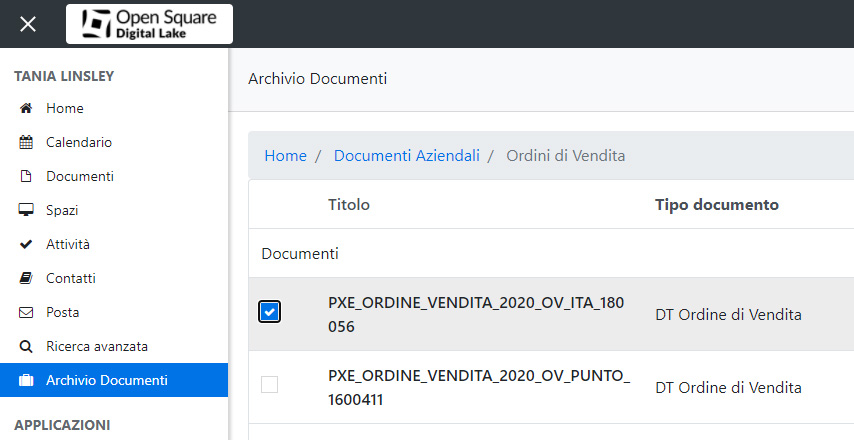Click the Documenti file icon
Viewport: 854px width, 440px height.
point(26,176)
